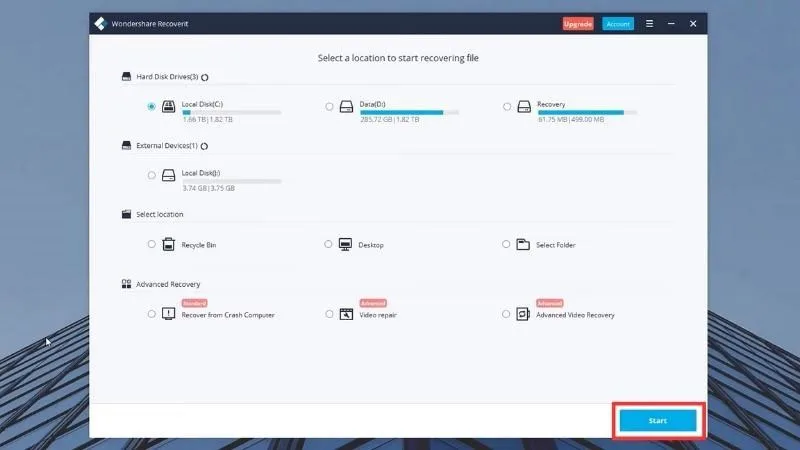Refresh the Hard Disk Drives list

click(205, 78)
